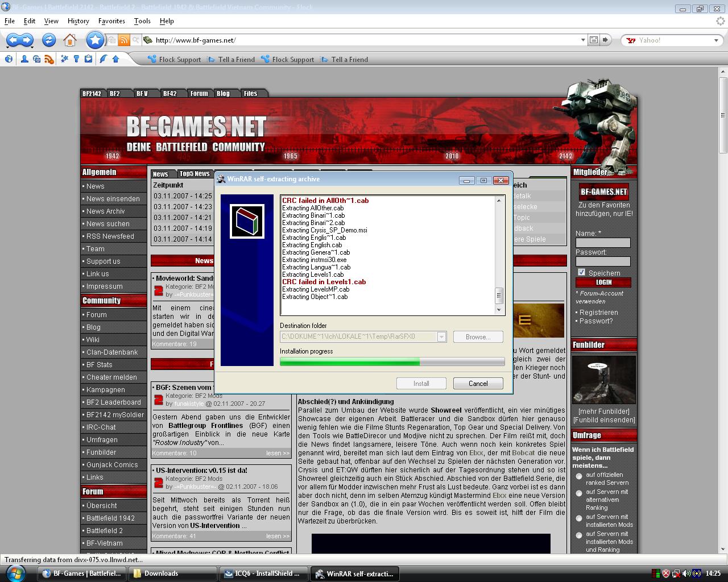Select poll option auf offiziellen ranked Servern

click(x=579, y=476)
